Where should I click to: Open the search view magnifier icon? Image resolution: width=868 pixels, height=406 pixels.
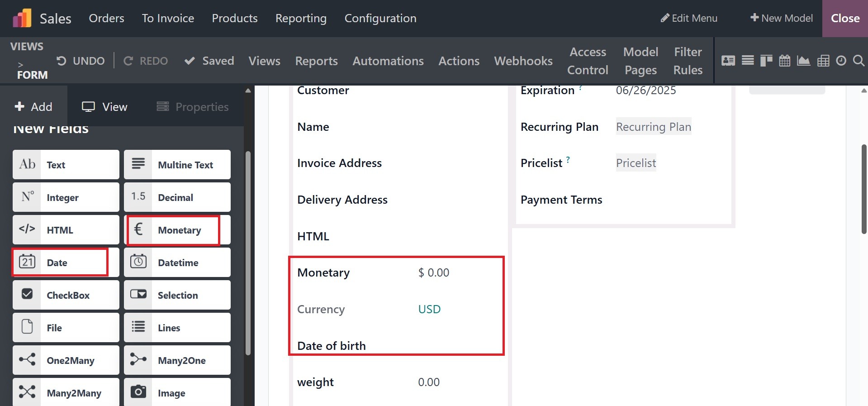tap(858, 61)
